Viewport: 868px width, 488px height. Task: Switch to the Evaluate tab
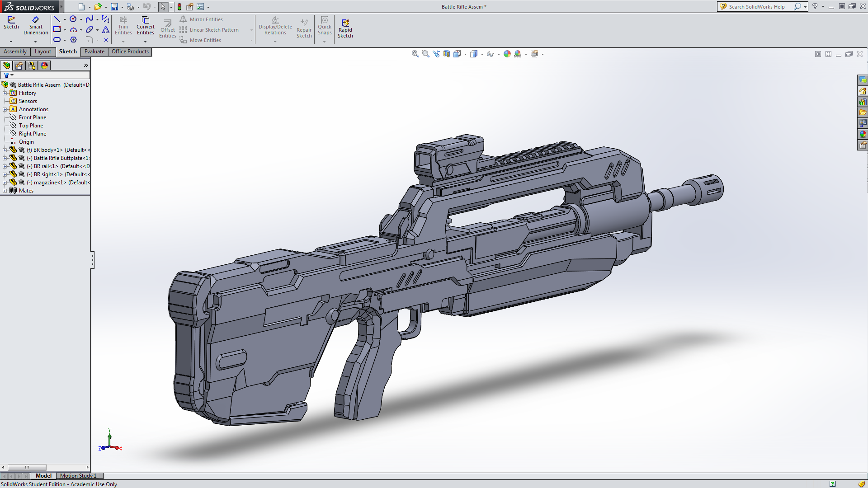[x=94, y=52]
